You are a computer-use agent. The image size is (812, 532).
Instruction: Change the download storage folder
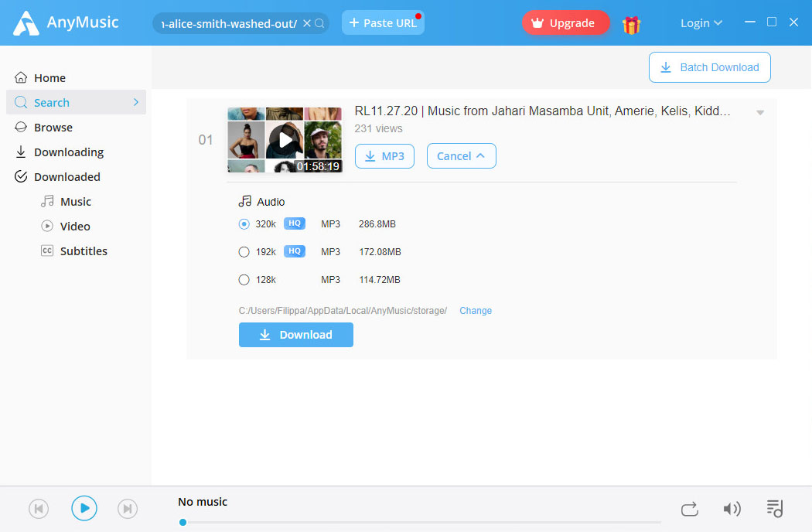pyautogui.click(x=475, y=310)
